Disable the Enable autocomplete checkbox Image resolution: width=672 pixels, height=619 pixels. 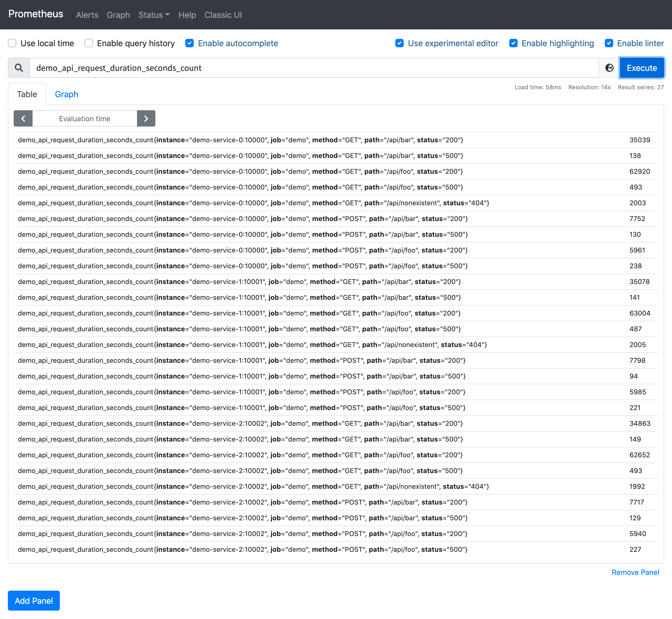[x=190, y=43]
